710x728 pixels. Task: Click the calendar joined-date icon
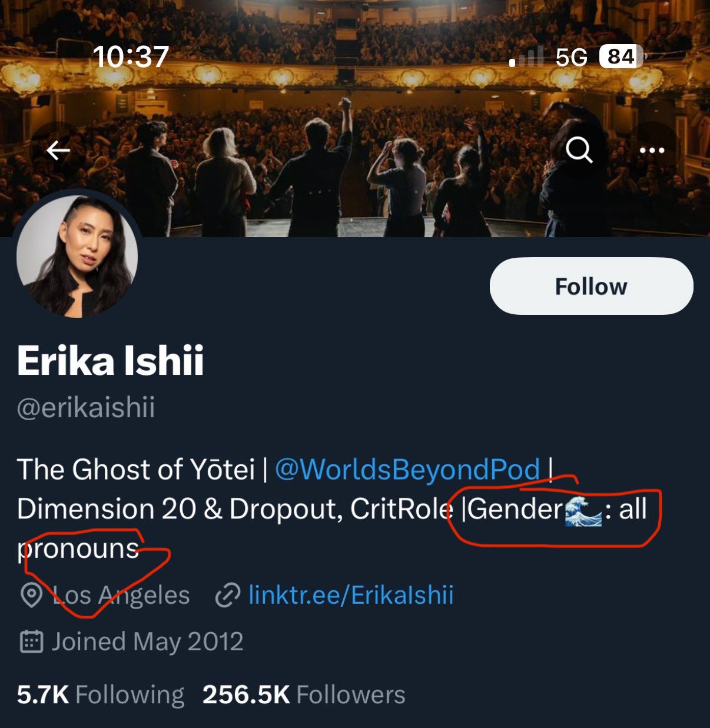click(31, 641)
